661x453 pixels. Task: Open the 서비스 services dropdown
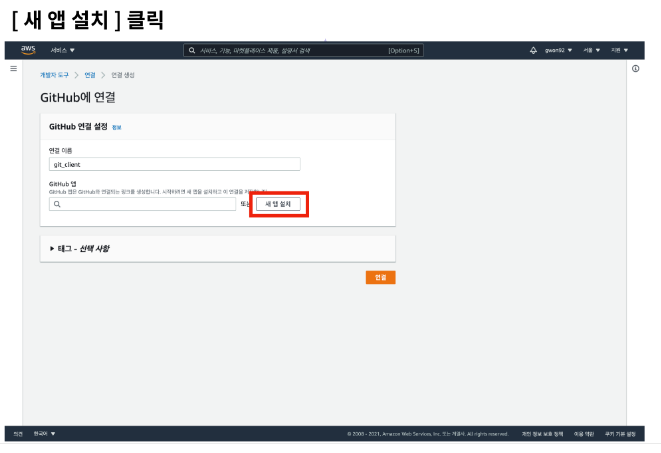(62, 50)
